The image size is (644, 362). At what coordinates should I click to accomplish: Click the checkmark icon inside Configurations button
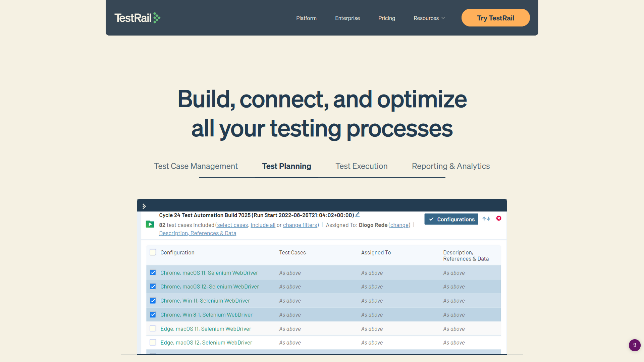pyautogui.click(x=431, y=219)
